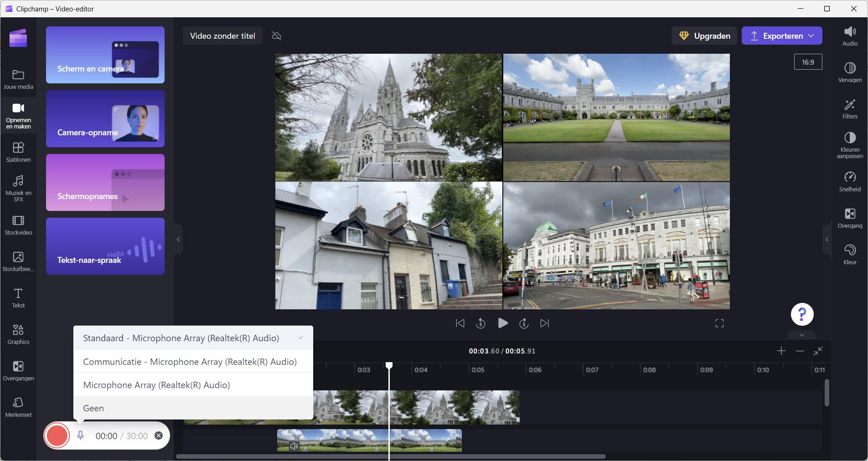Choose Scherm en camera recording

click(x=105, y=55)
